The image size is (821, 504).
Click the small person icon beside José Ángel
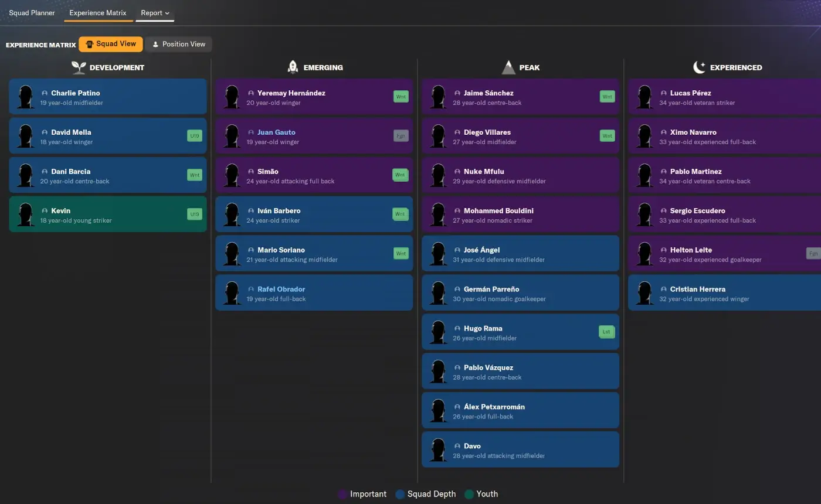tap(457, 250)
